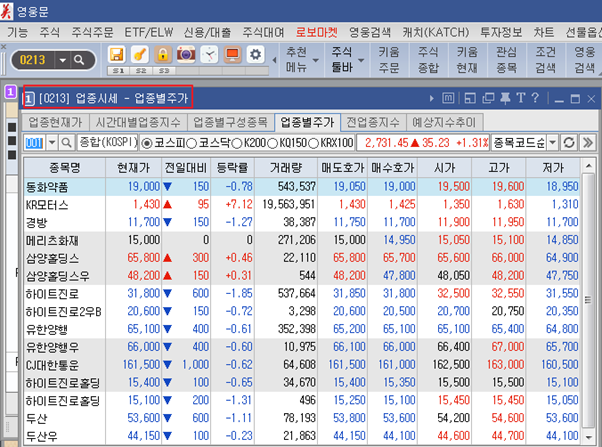
Task: Click the 001 industry code input field
Action: click(35, 143)
